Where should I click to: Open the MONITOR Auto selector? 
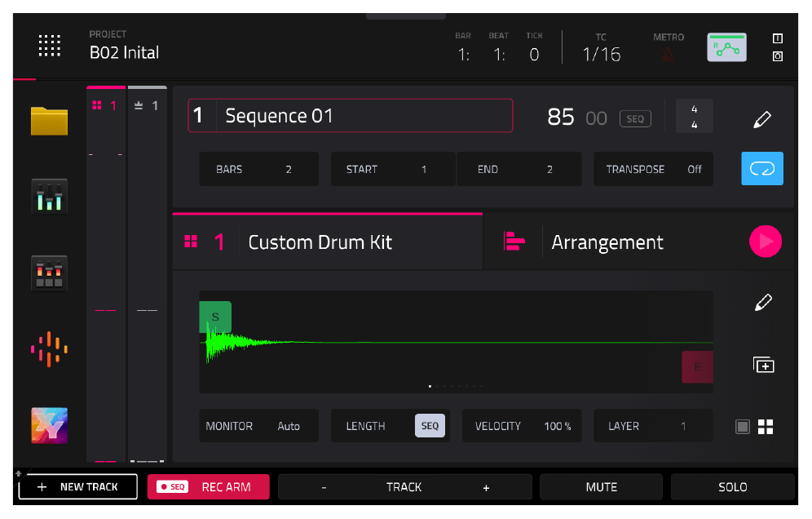click(259, 426)
